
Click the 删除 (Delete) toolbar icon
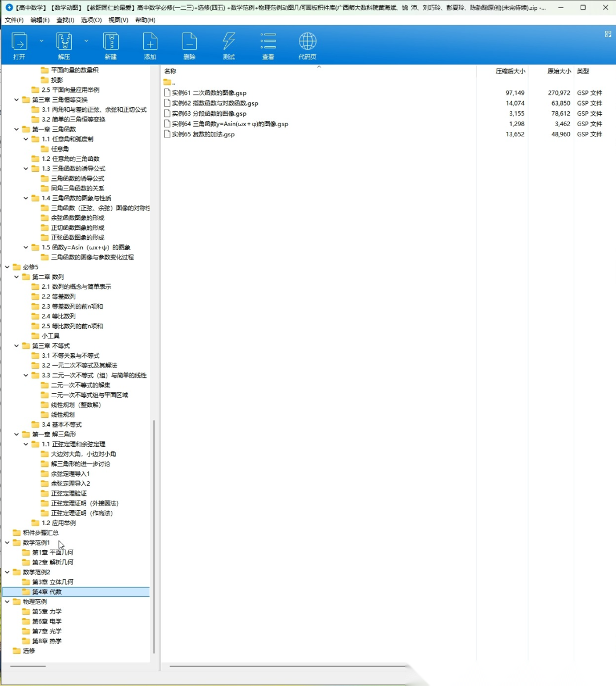tap(189, 46)
